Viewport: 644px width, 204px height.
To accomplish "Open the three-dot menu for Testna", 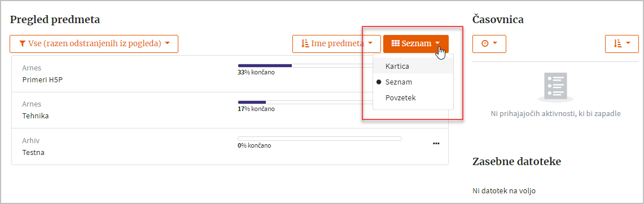I will pyautogui.click(x=436, y=144).
